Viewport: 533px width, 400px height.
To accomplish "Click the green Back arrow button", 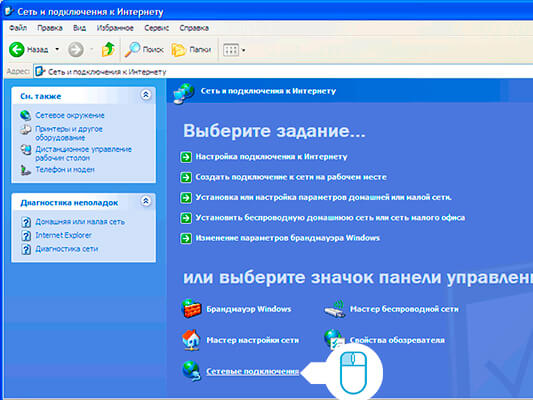I will coord(17,50).
